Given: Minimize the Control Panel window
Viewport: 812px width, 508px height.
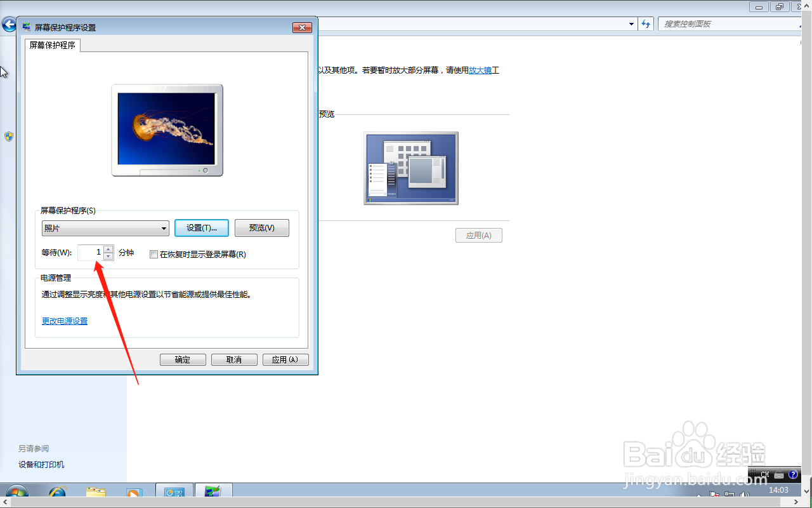Looking at the screenshot, I should (x=759, y=6).
